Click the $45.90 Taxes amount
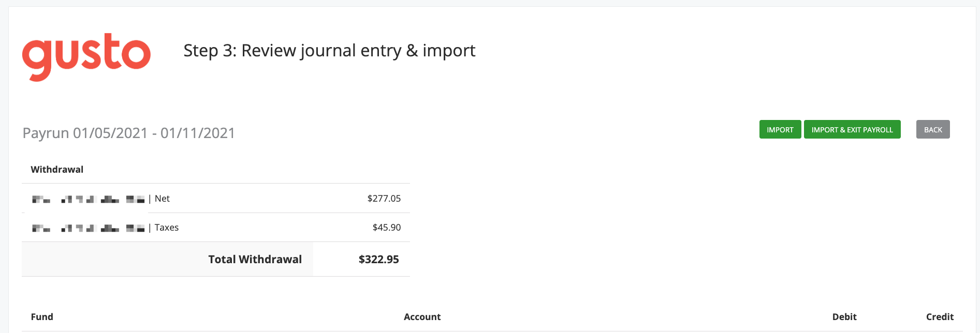The image size is (980, 333). click(x=387, y=228)
